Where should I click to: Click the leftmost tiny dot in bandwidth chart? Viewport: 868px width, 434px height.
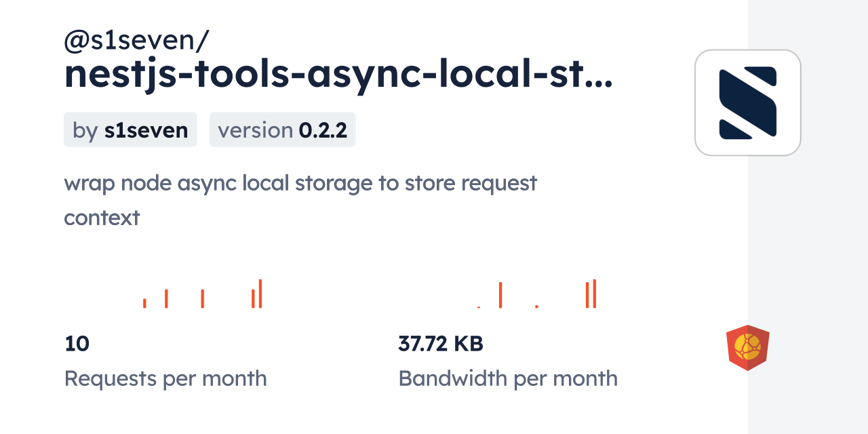tap(479, 307)
